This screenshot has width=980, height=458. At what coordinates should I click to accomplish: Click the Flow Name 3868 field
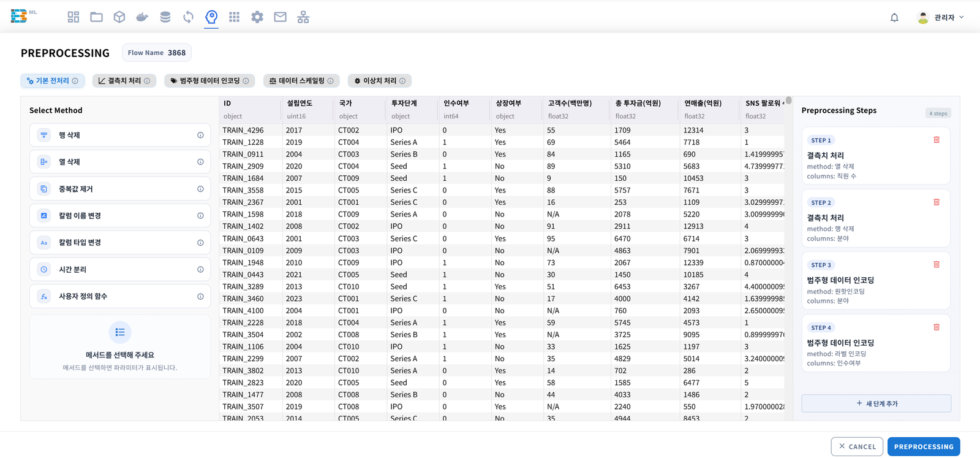[x=157, y=53]
